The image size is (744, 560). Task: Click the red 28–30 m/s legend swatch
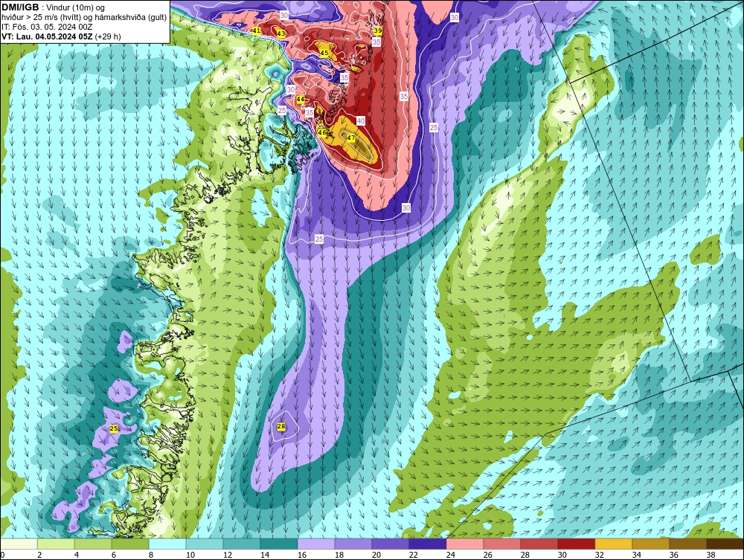(x=539, y=544)
